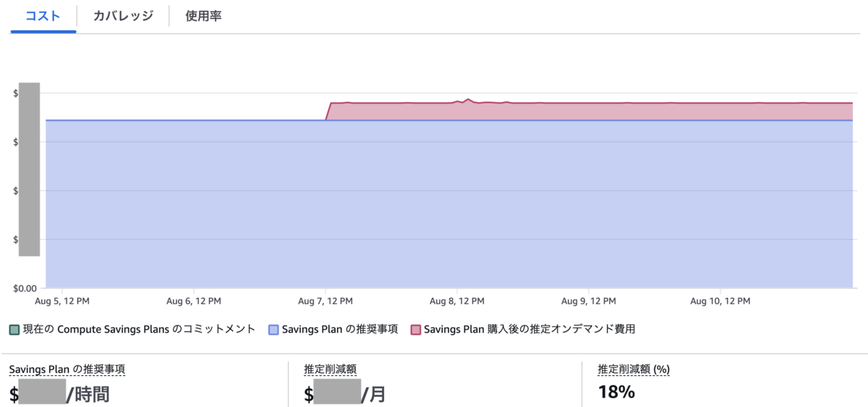Click the Aug 5, 12 PM axis label
The height and width of the screenshot is (407, 868).
coord(62,301)
